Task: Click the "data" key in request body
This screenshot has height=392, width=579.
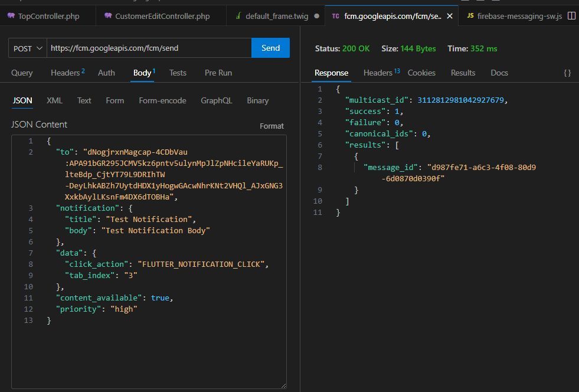Action: tap(70, 253)
